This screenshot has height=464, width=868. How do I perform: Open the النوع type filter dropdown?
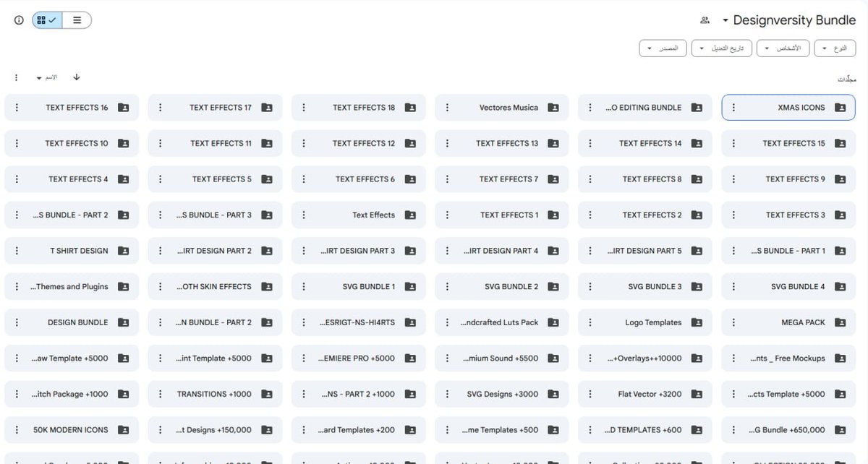(835, 48)
